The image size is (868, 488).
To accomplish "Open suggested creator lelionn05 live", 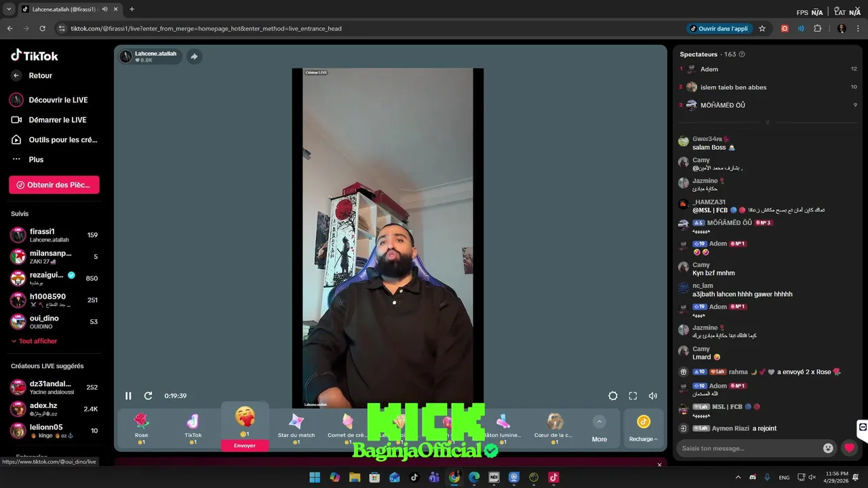I will pyautogui.click(x=54, y=430).
